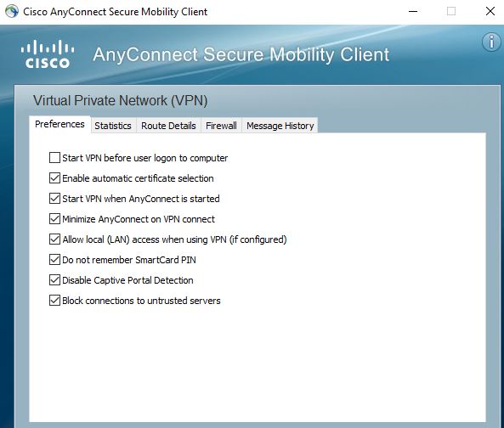504x428 pixels.
Task: Select the Preferences tab
Action: (59, 124)
